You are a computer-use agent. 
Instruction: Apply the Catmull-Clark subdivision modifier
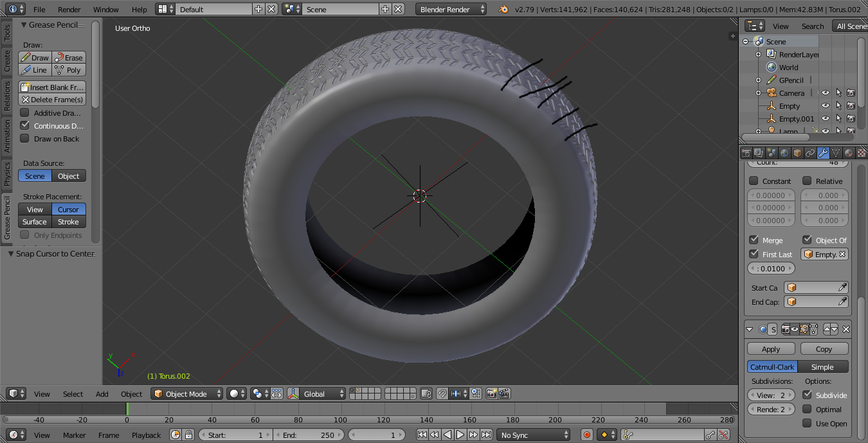point(771,348)
